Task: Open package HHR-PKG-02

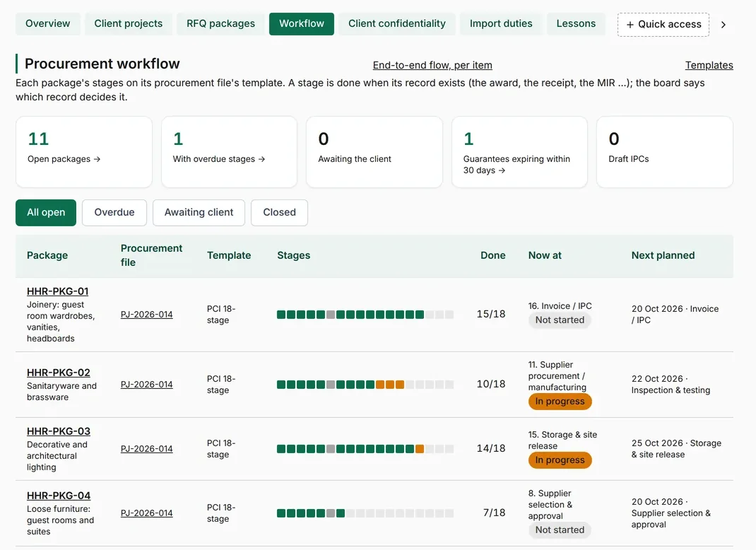Action: tap(59, 373)
